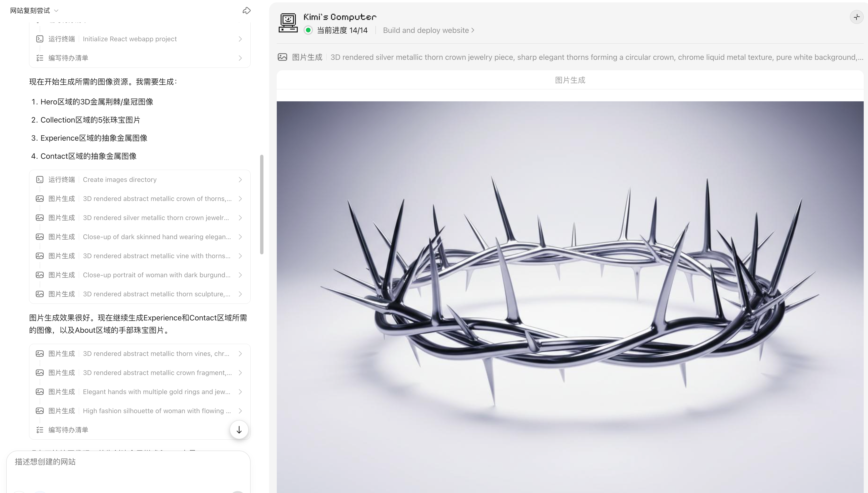Click the share arrow icon
Viewport: 868px width, 493px height.
(247, 11)
